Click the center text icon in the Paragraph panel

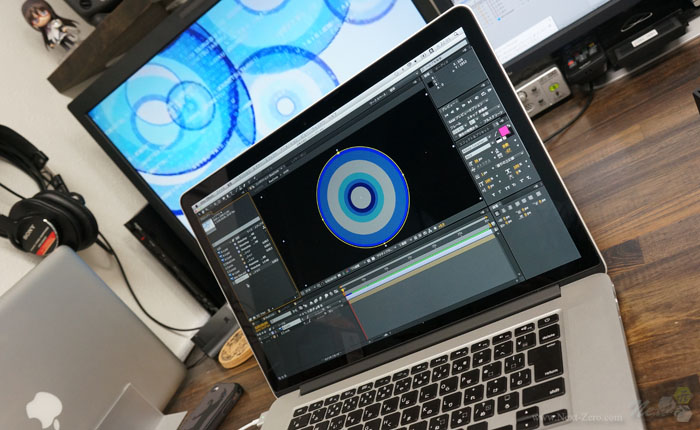pyautogui.click(x=502, y=210)
